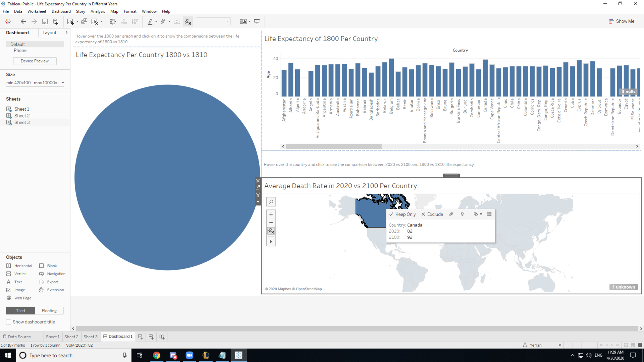Screen dimensions: 644x362
Task: Click the Device Preview button
Action: point(35,61)
